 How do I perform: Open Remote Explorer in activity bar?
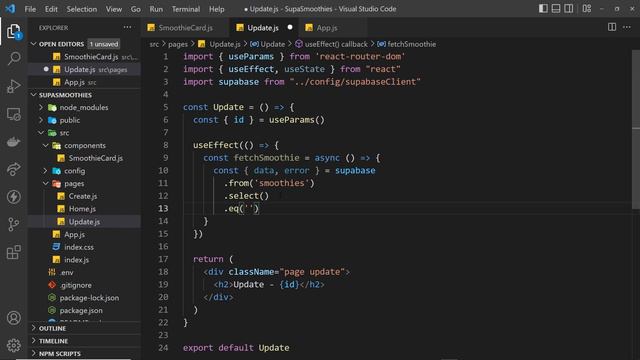click(x=13, y=114)
